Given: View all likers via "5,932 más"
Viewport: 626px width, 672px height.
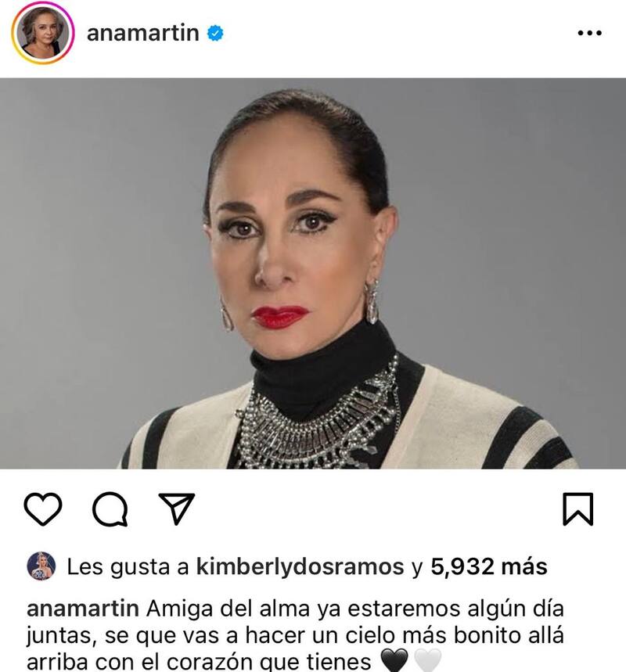Looking at the screenshot, I should (x=489, y=566).
